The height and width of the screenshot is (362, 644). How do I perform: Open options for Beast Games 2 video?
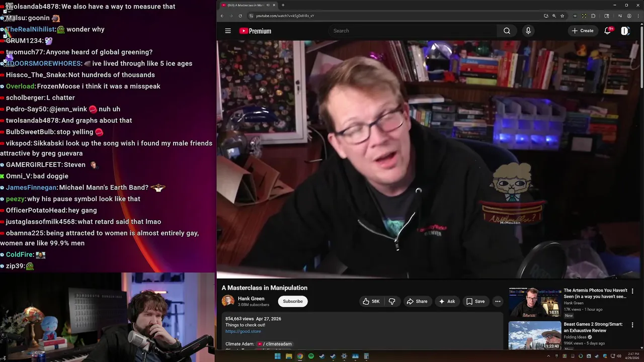click(x=632, y=325)
